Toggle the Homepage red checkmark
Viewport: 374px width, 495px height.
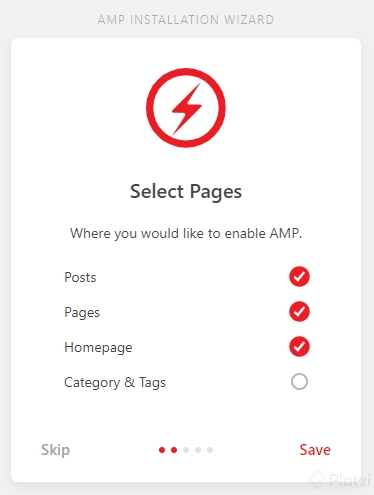click(x=299, y=347)
